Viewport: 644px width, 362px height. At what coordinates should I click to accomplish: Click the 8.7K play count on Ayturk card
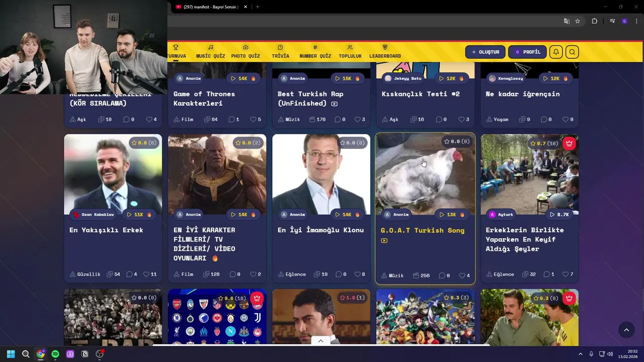[x=559, y=214]
